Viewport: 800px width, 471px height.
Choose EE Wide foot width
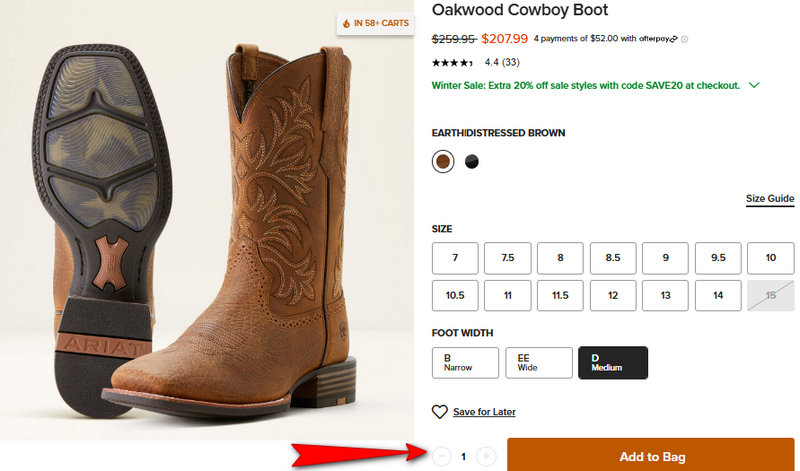click(539, 363)
